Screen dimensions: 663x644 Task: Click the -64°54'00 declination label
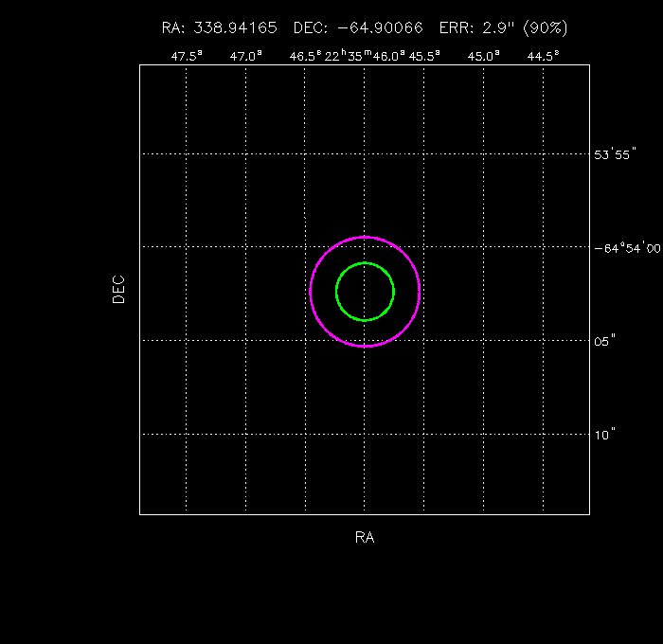coord(627,248)
